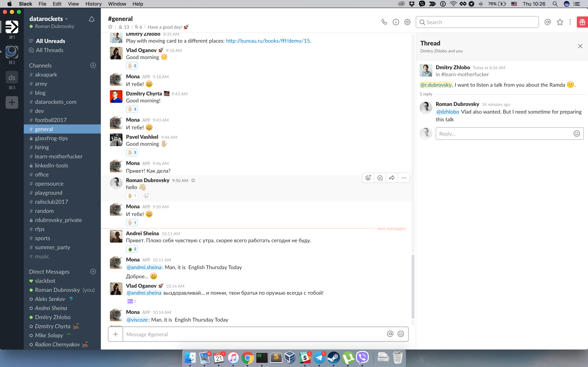Start a call with the phone icon

[384, 22]
